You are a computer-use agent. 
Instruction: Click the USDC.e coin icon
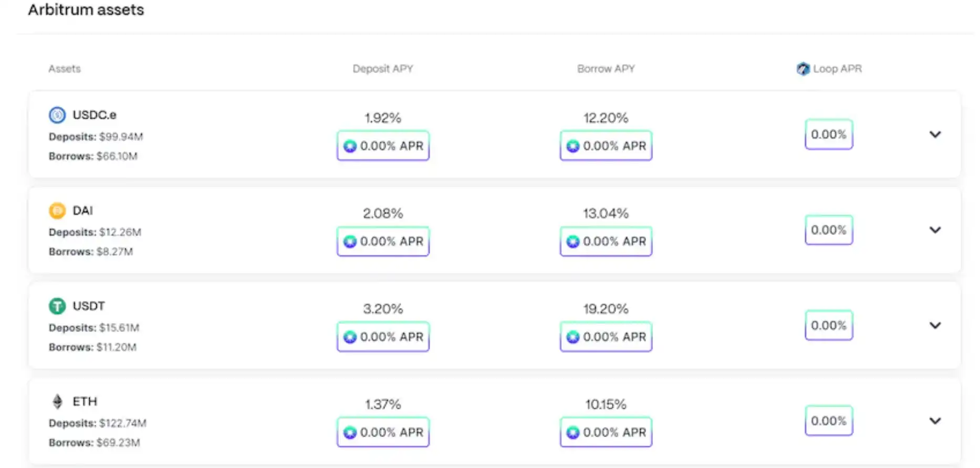57,115
